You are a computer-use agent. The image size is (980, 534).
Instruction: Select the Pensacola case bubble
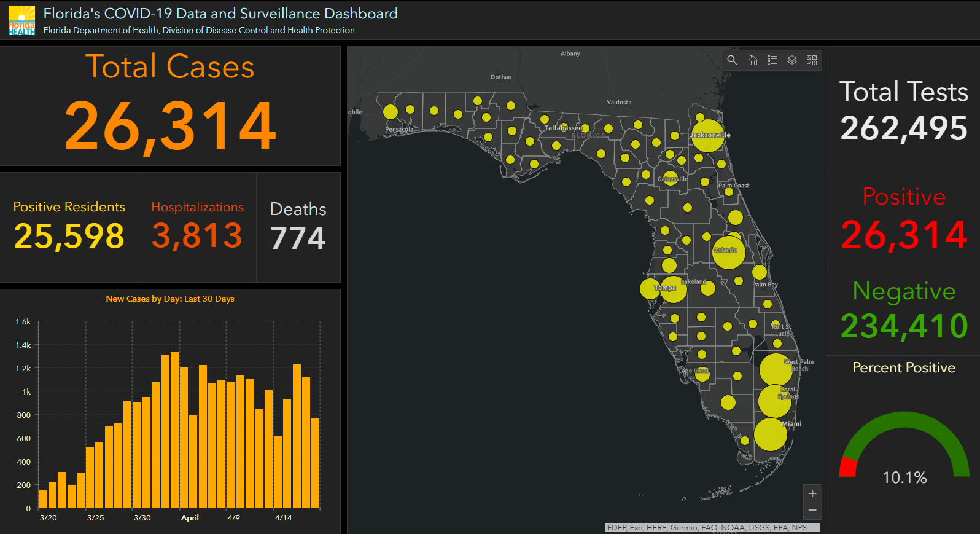391,112
